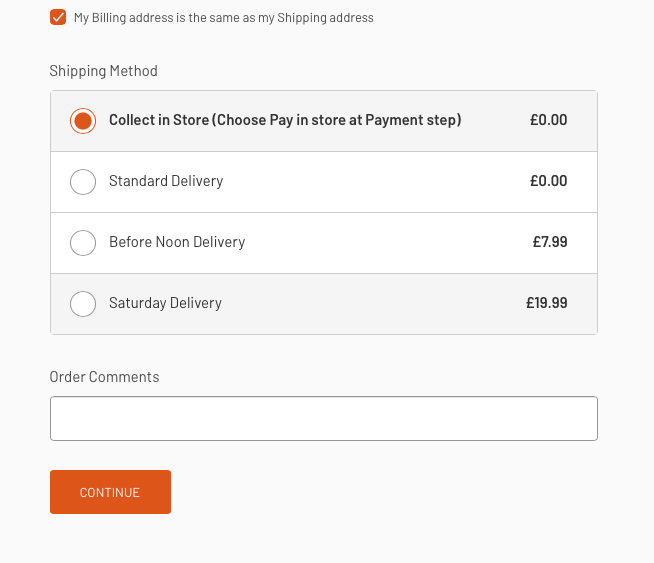Click the 'Order Comments' field label

(x=104, y=377)
